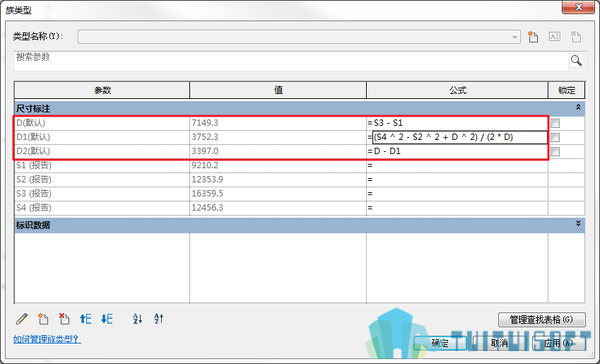Click the 应用(A) button

[559, 343]
